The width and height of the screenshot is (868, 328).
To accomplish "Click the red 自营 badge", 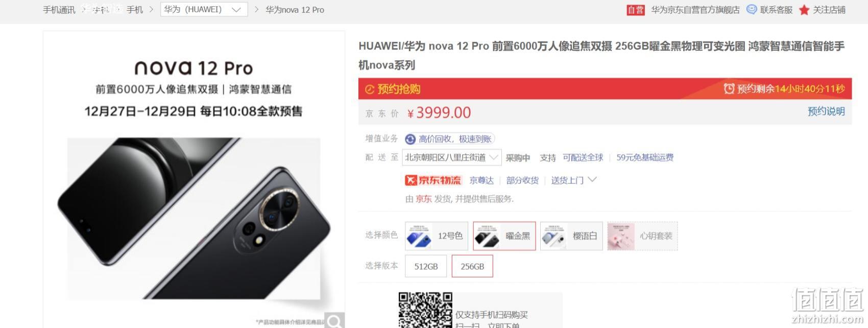I will (636, 10).
